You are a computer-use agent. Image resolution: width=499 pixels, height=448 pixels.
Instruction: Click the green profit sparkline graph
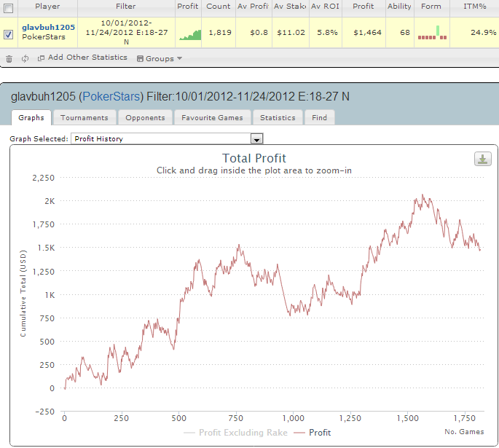(190, 34)
